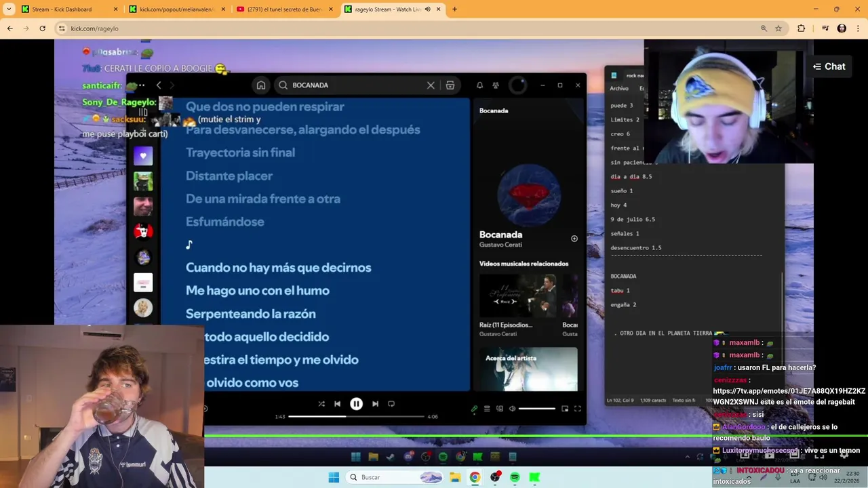
Task: Click lyric line Distante placer
Action: click(229, 176)
